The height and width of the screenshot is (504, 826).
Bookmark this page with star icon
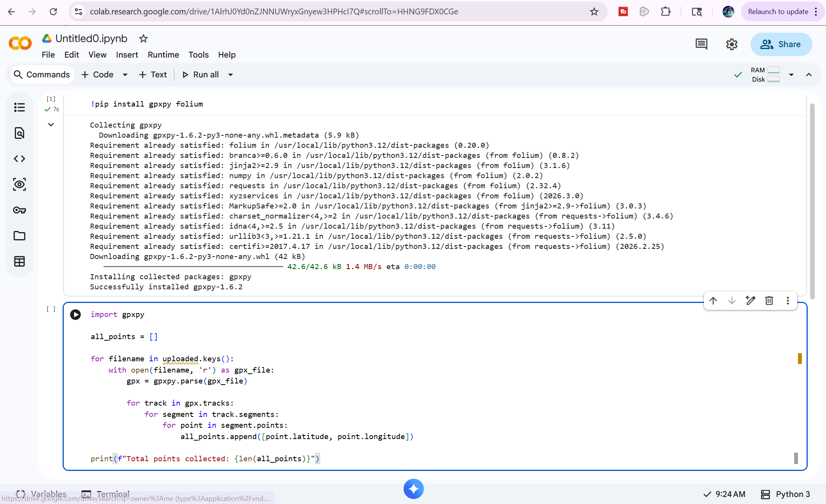(594, 12)
